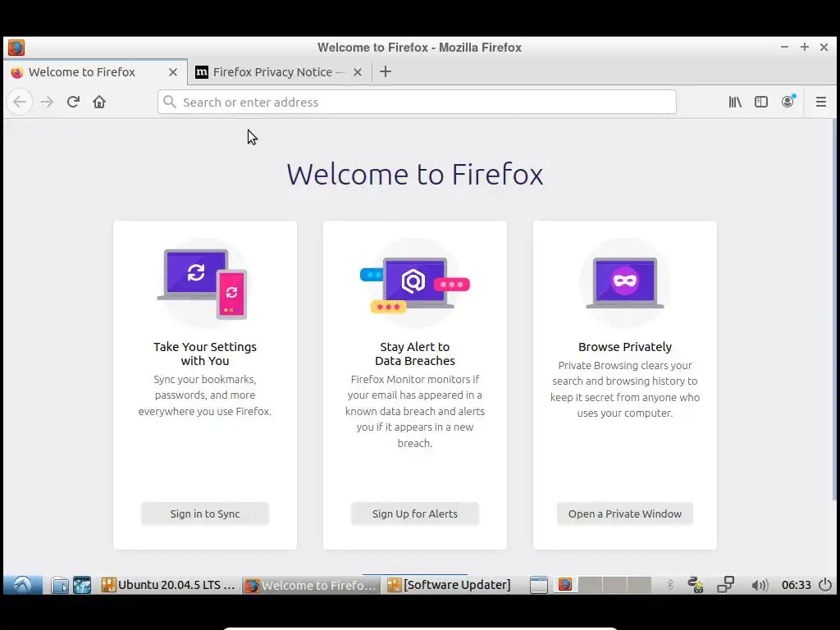Click the show desktop taskbar icon
Viewport: 840px width, 630px height.
point(539,584)
